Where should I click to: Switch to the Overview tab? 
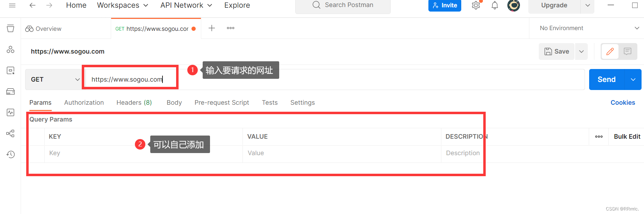[x=43, y=29]
